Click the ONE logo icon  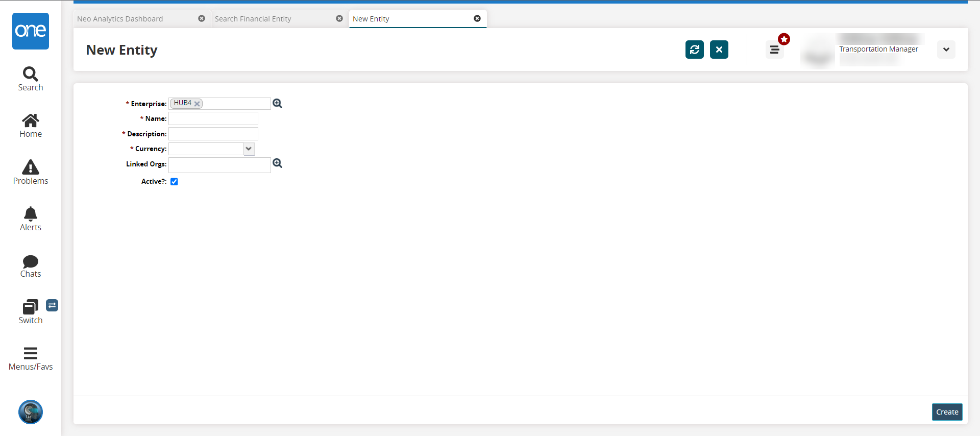tap(31, 31)
